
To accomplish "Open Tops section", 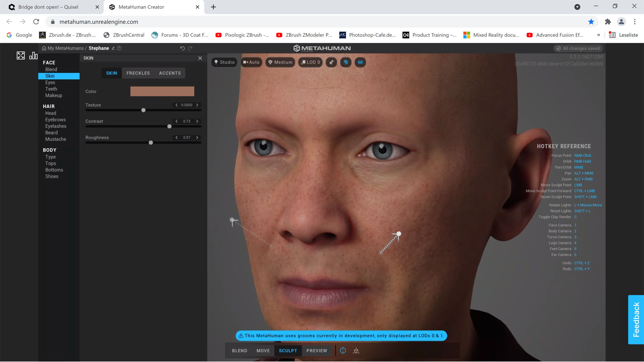I will [x=51, y=164].
